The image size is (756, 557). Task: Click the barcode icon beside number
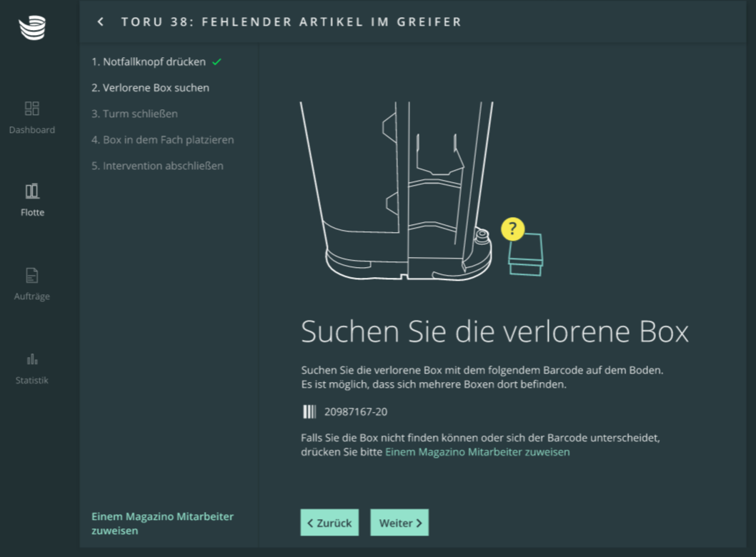click(x=309, y=411)
